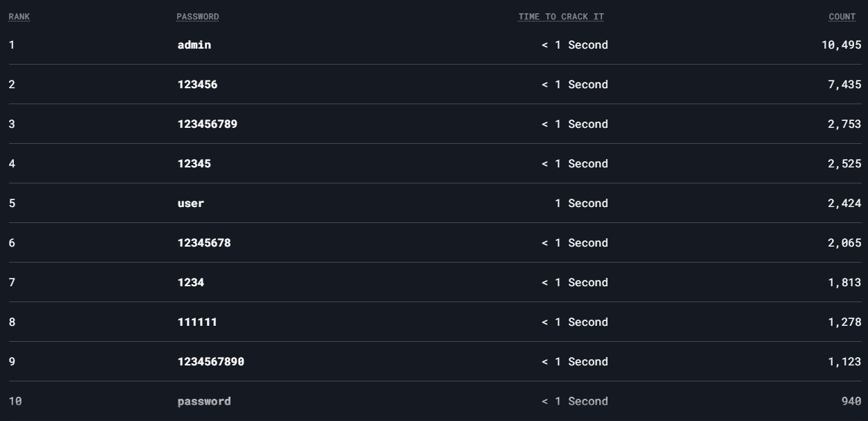Click the COUNT column header
868x421 pixels.
(842, 17)
